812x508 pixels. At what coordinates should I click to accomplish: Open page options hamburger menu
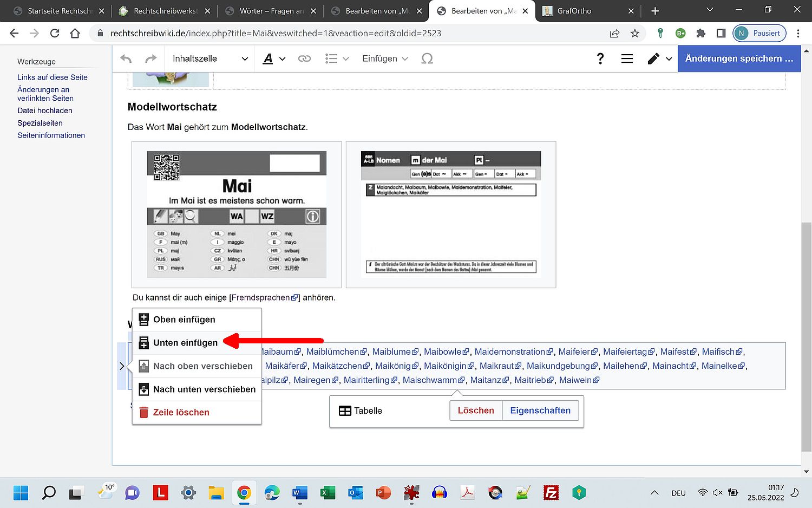coord(627,58)
